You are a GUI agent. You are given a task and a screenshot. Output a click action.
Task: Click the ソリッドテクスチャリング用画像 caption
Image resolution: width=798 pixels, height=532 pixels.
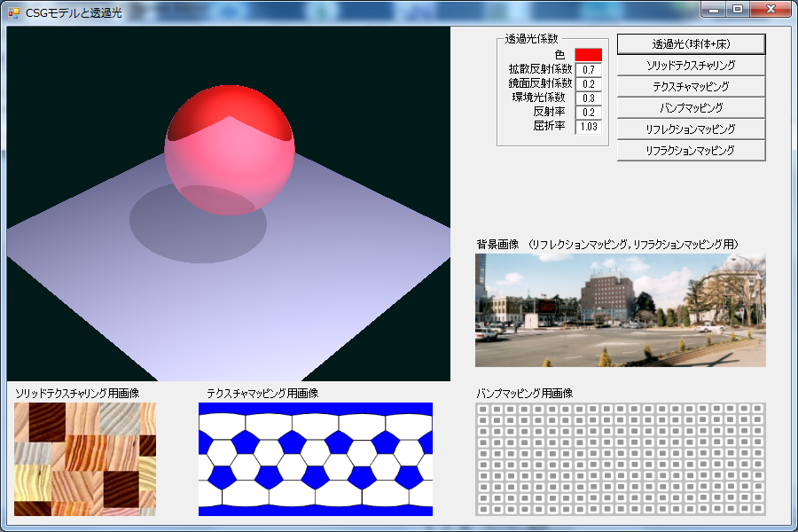(x=77, y=394)
